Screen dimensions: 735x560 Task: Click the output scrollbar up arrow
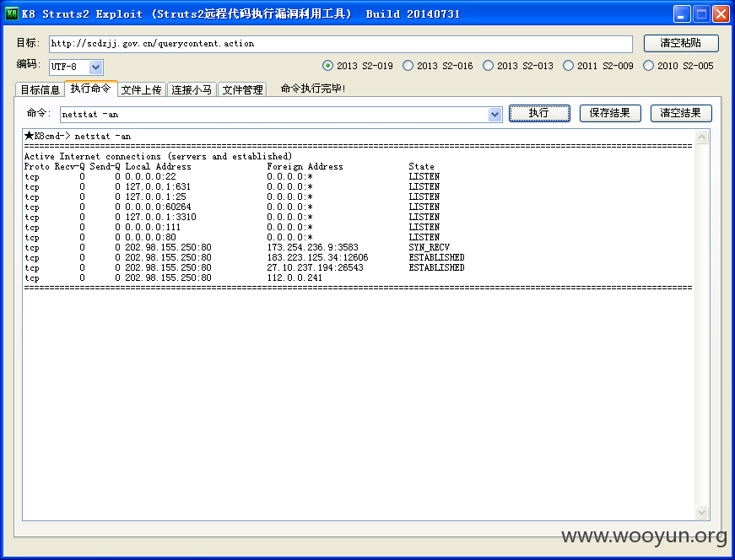click(x=701, y=137)
